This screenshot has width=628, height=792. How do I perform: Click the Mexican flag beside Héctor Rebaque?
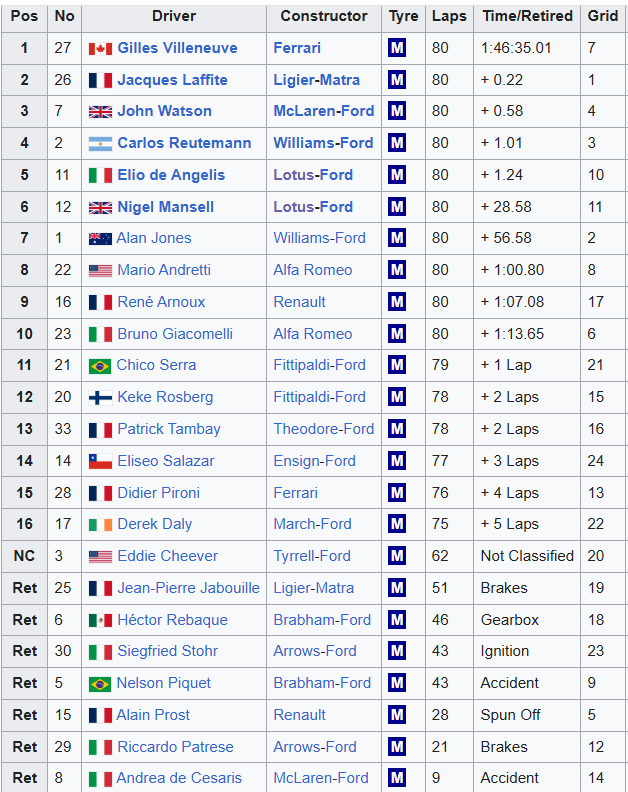(100, 620)
